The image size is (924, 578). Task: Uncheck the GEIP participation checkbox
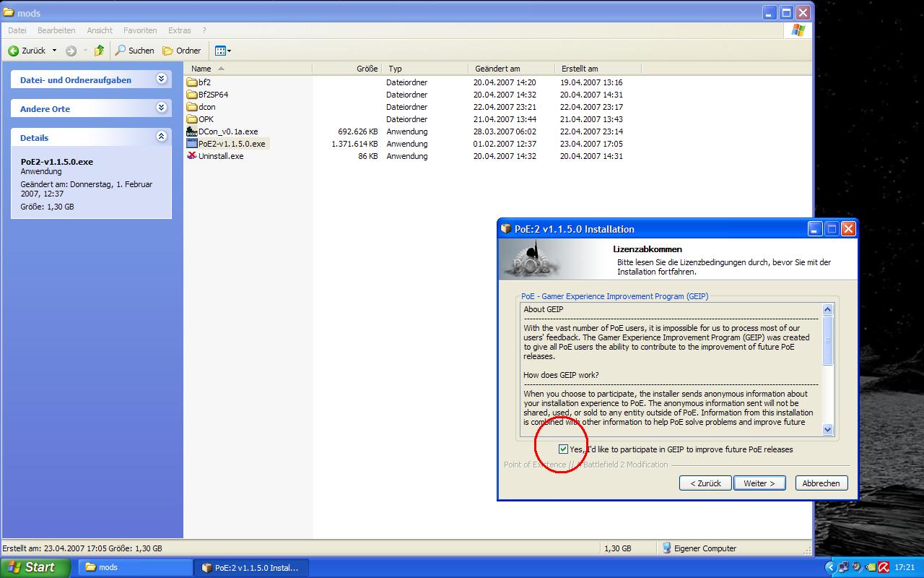point(563,449)
